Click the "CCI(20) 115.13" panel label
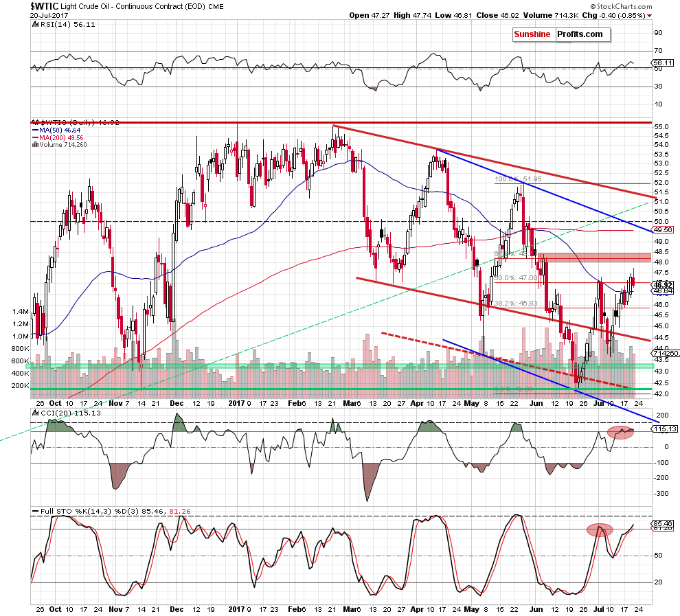680x616 pixels. point(70,413)
